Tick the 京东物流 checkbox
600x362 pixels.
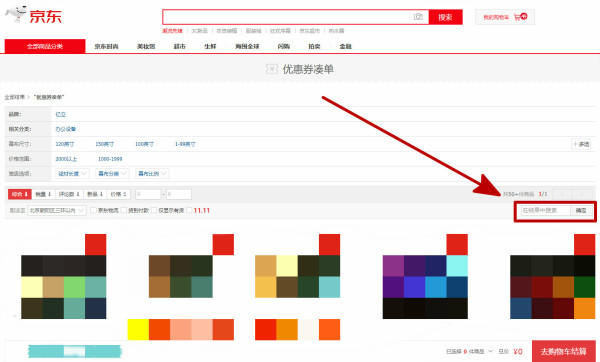click(x=93, y=210)
